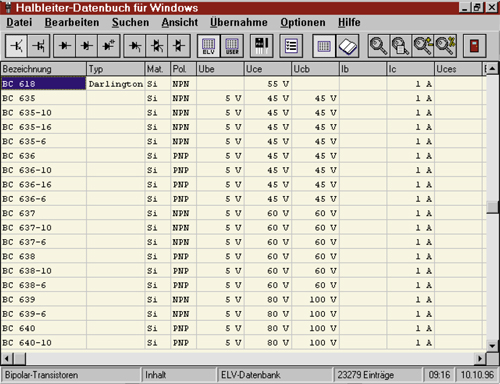Activate the table grid view

tap(324, 46)
